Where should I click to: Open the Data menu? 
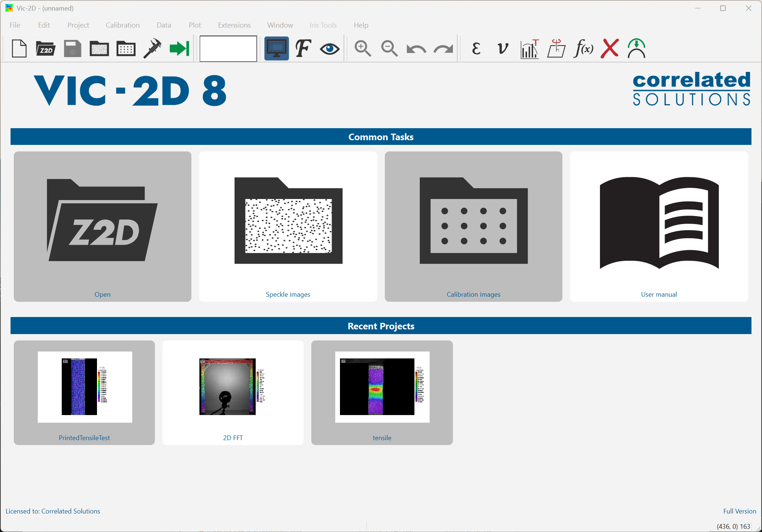(164, 25)
